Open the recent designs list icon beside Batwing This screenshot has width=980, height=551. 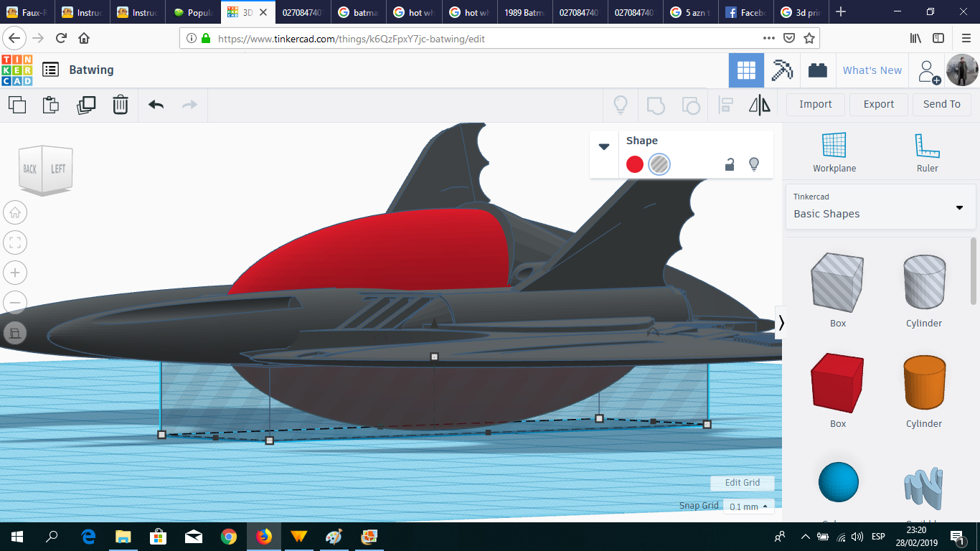click(50, 70)
